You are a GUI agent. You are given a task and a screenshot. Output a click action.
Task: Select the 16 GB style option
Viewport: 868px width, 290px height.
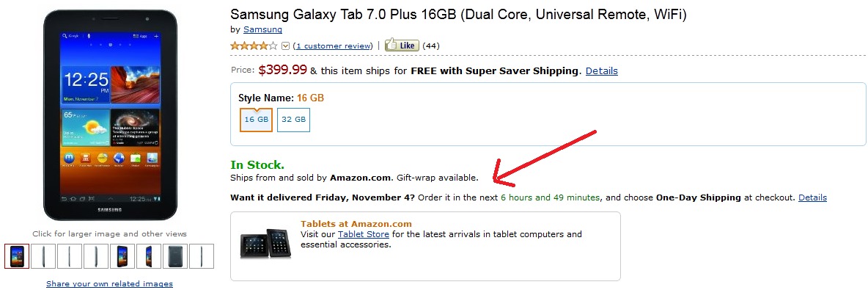point(257,119)
